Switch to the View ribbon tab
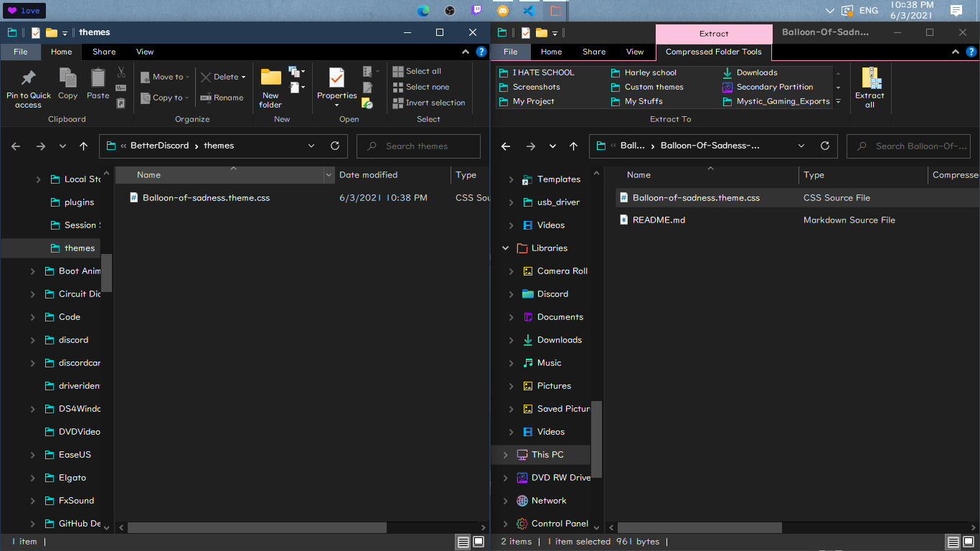The height and width of the screenshot is (551, 980). 145,52
